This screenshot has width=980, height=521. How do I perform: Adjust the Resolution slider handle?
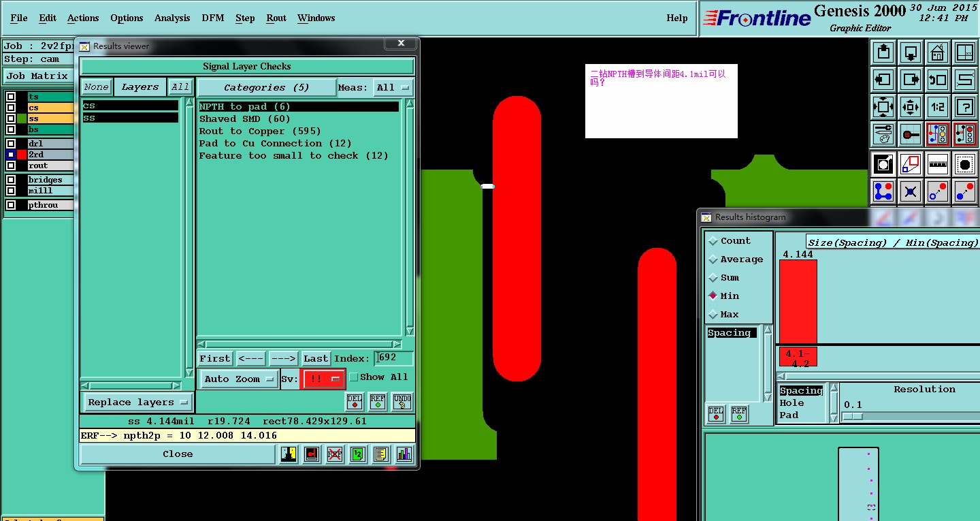(853, 416)
